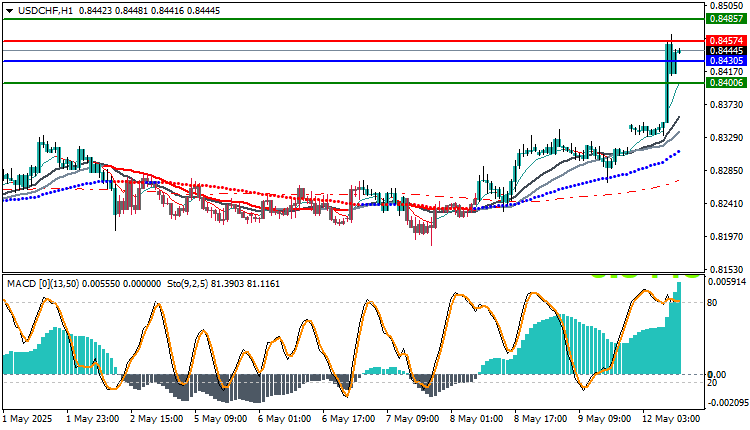
Task: Select the red 0.84574 price label
Action: point(726,41)
